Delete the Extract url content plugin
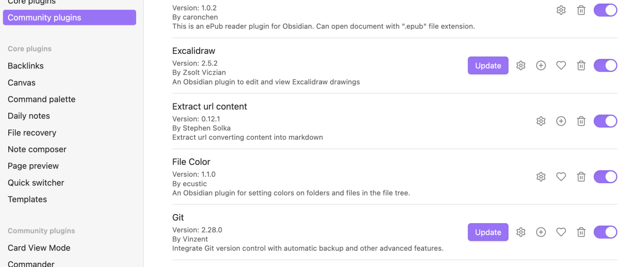644x267 pixels. coord(581,121)
